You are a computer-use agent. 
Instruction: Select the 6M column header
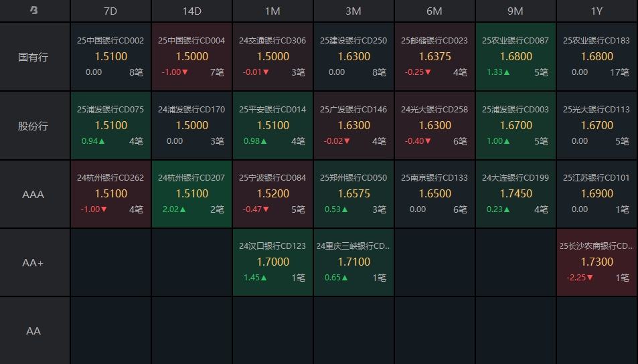tap(434, 11)
